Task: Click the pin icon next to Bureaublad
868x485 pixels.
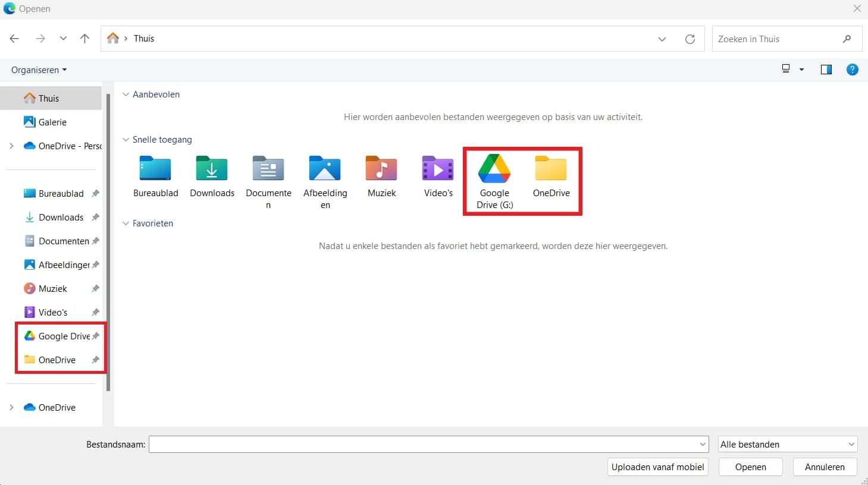Action: [95, 193]
